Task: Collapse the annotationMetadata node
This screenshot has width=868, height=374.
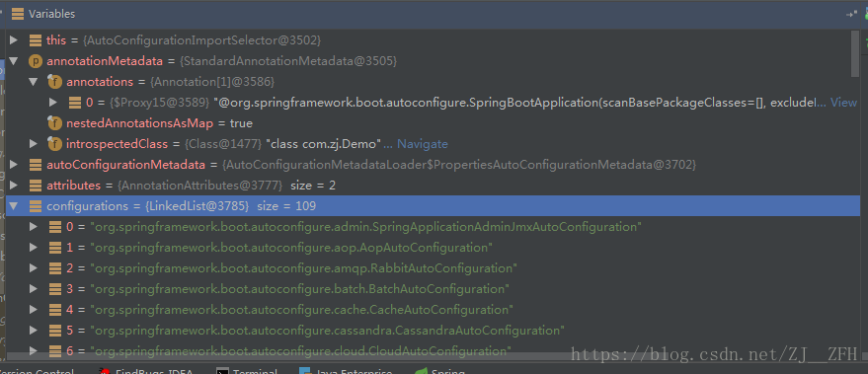Action: pyautogui.click(x=14, y=61)
